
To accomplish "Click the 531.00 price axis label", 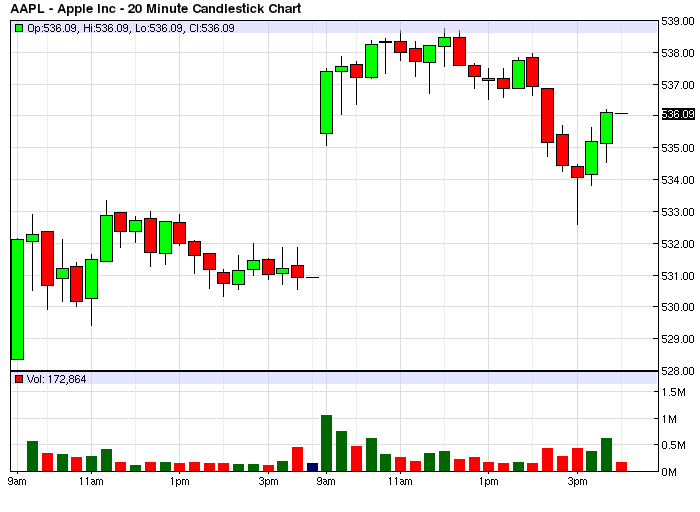I will 678,276.
